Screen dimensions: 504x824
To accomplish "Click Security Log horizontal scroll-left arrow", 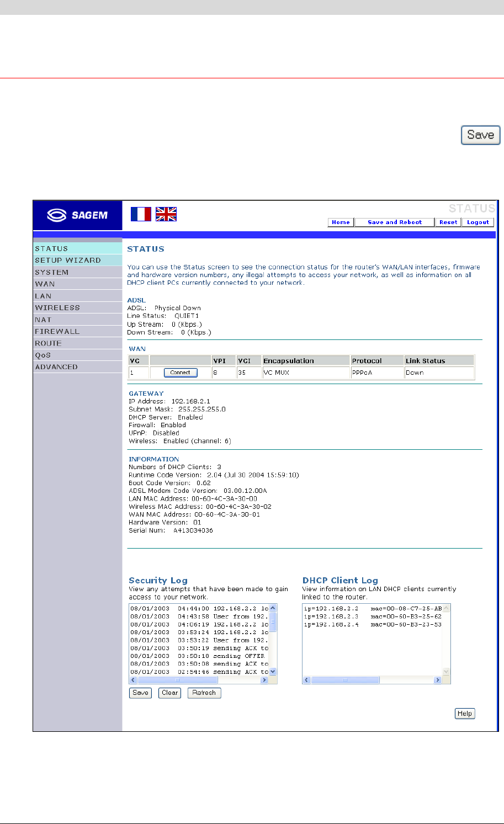I will tap(133, 680).
